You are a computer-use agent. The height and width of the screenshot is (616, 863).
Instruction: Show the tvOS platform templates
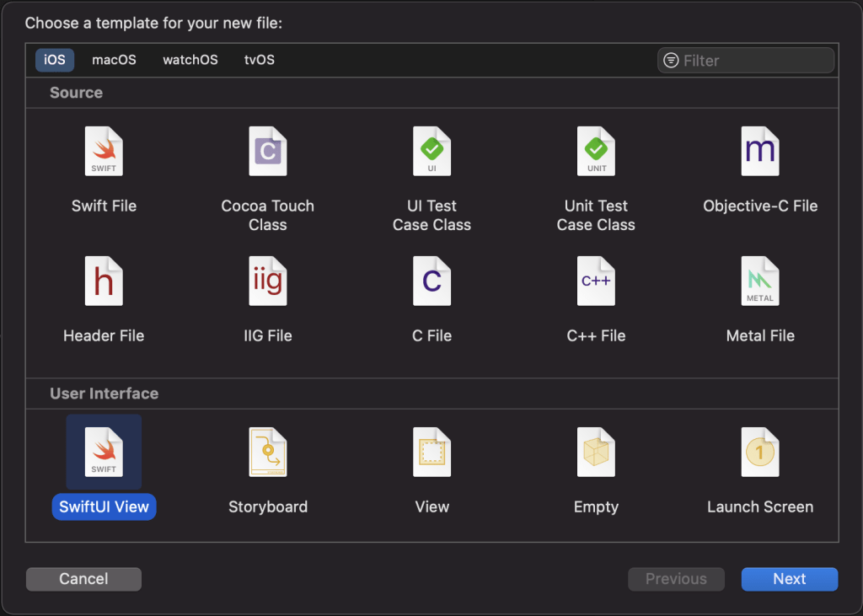[x=260, y=60]
